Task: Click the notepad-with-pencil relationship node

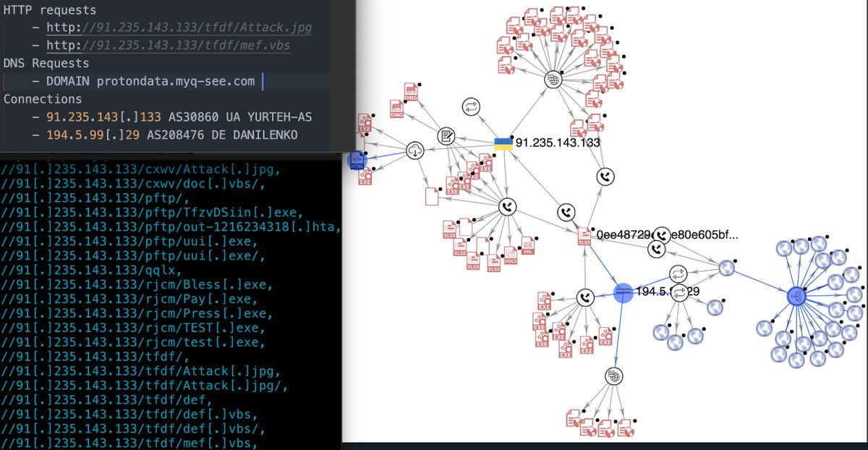Action: [446, 135]
